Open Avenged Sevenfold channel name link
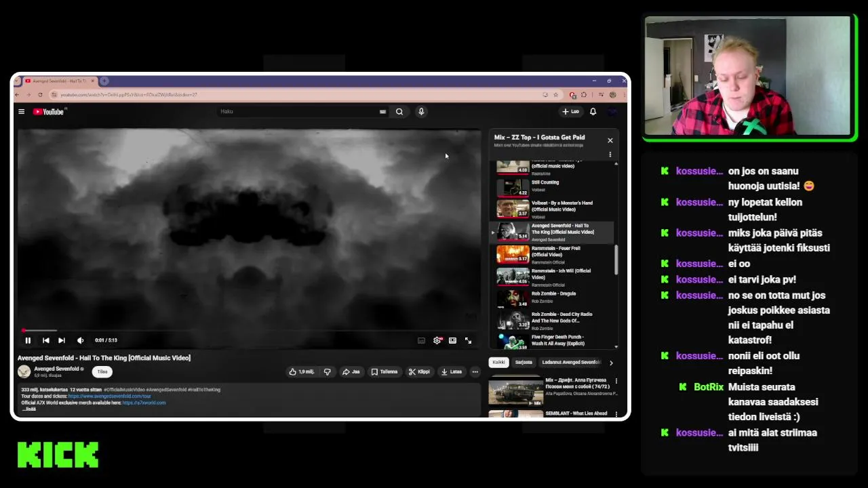The height and width of the screenshot is (488, 868). [x=56, y=369]
